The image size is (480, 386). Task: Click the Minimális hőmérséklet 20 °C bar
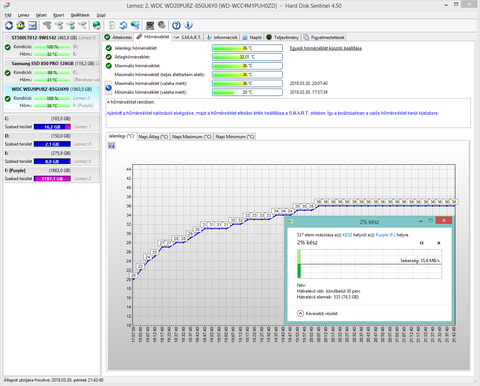coord(247,92)
